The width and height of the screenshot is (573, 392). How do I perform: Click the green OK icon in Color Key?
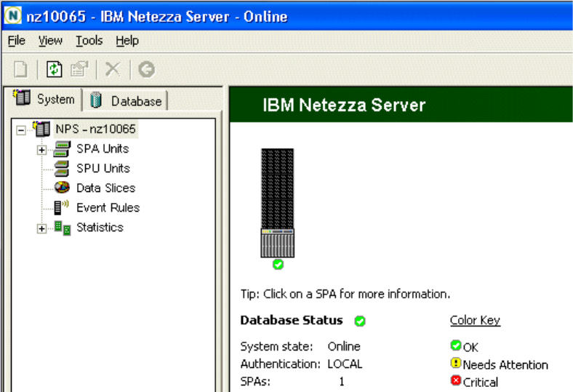pos(456,345)
